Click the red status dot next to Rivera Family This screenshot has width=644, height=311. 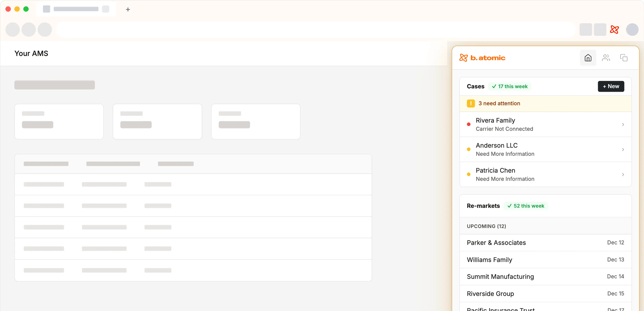tap(469, 124)
